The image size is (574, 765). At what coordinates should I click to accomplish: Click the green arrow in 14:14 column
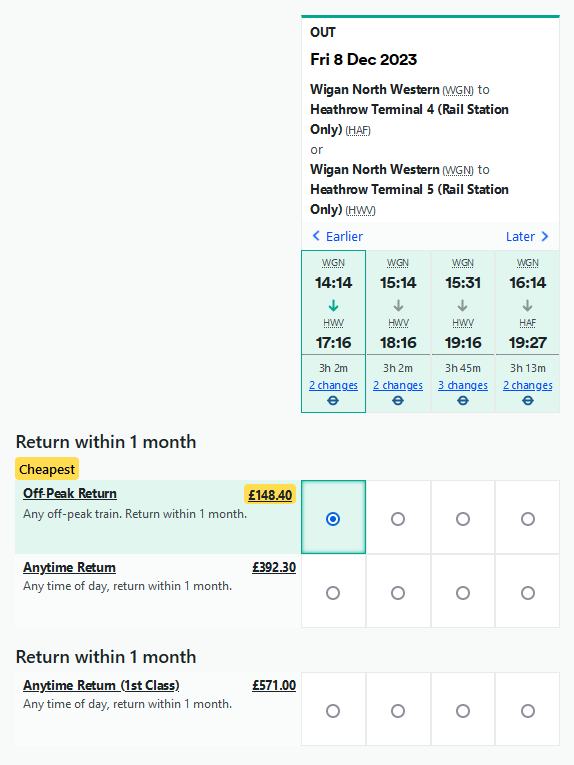[x=333, y=306]
